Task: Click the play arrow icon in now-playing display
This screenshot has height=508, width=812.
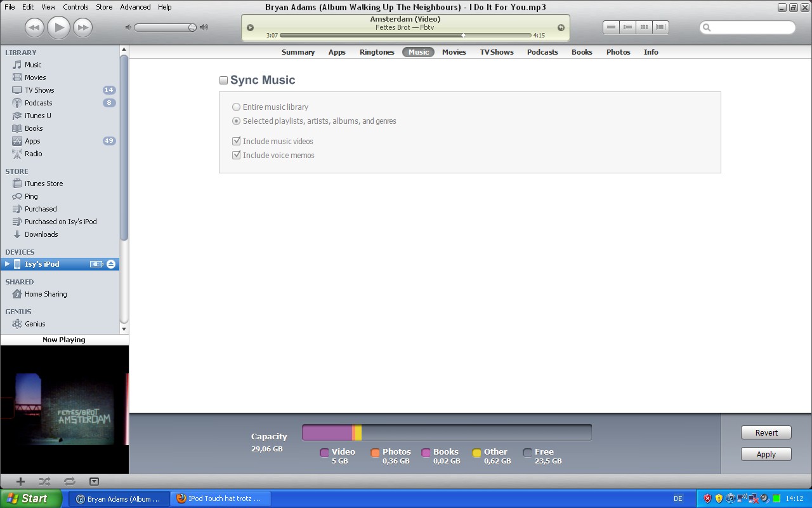Action: 250,27
